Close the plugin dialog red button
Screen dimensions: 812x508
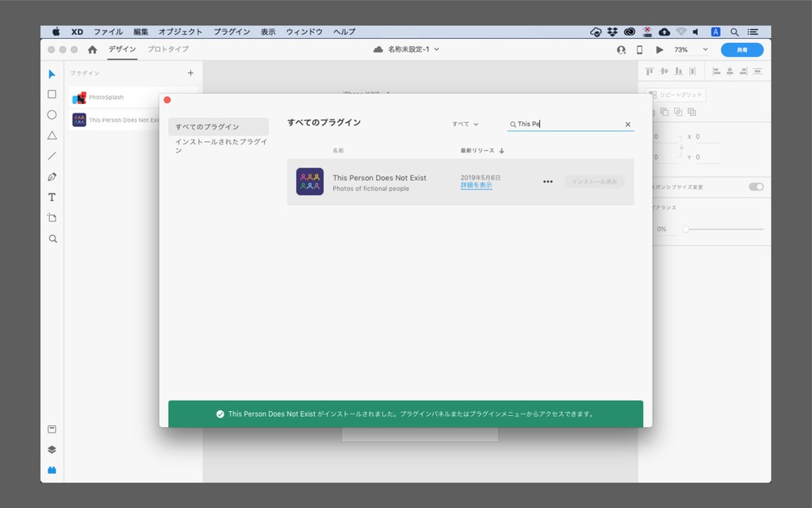tap(167, 100)
